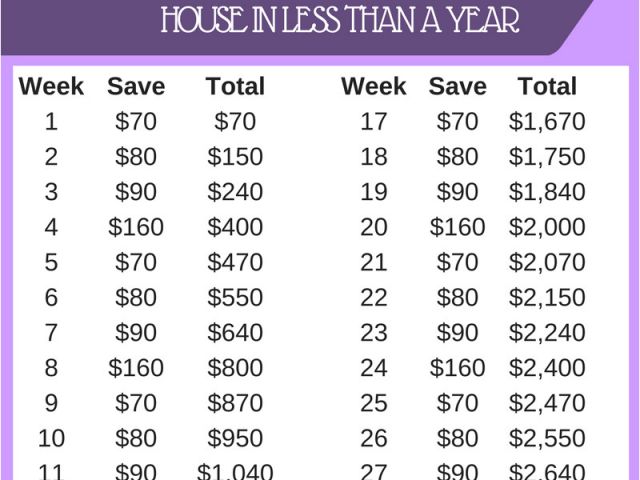
Task: Click the $70 save amount for week 25
Action: [x=457, y=403]
